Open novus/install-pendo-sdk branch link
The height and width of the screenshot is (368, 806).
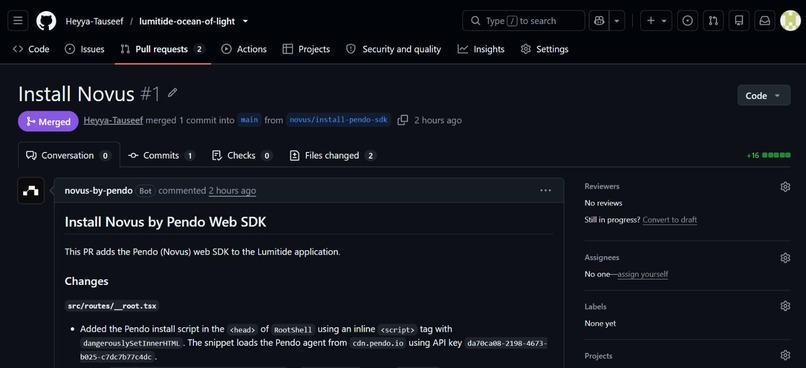(x=339, y=120)
